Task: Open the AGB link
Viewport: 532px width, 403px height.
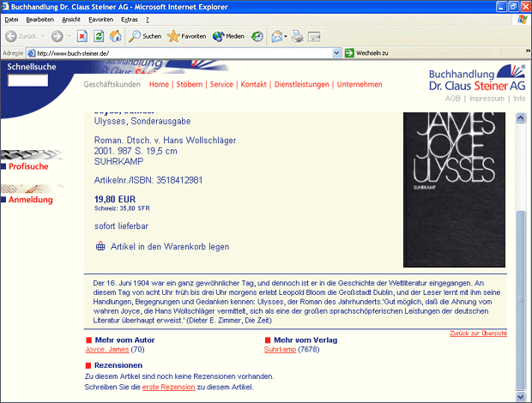Action: [452, 99]
